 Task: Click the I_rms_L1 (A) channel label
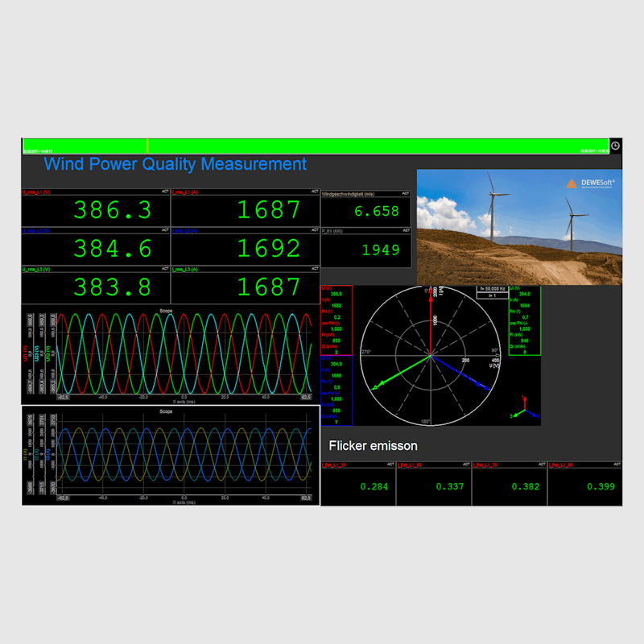pyautogui.click(x=185, y=192)
